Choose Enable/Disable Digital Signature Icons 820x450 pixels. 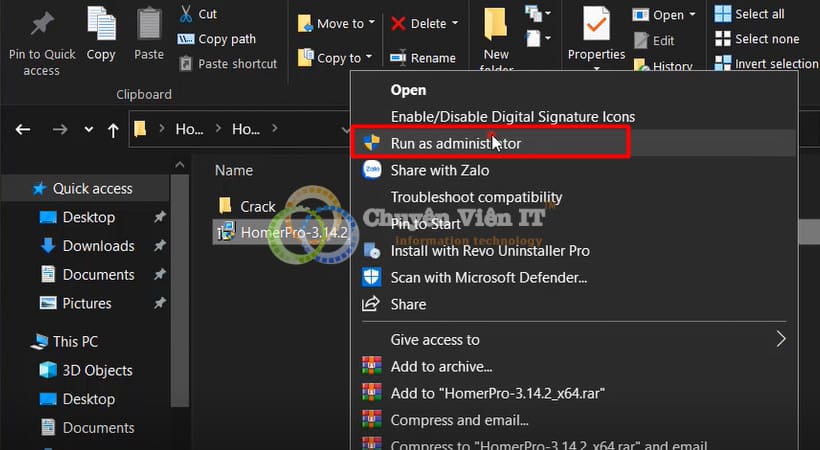tap(574, 117)
